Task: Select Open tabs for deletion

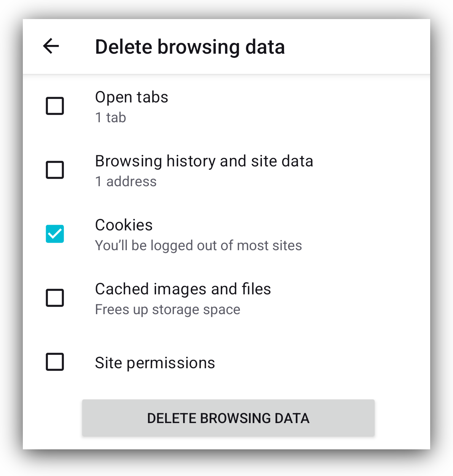Action: pyautogui.click(x=55, y=106)
